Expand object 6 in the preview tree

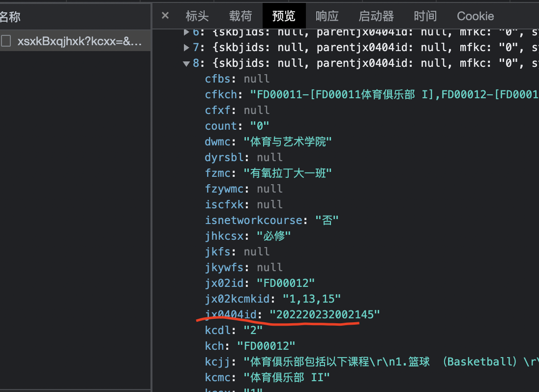pyautogui.click(x=187, y=31)
